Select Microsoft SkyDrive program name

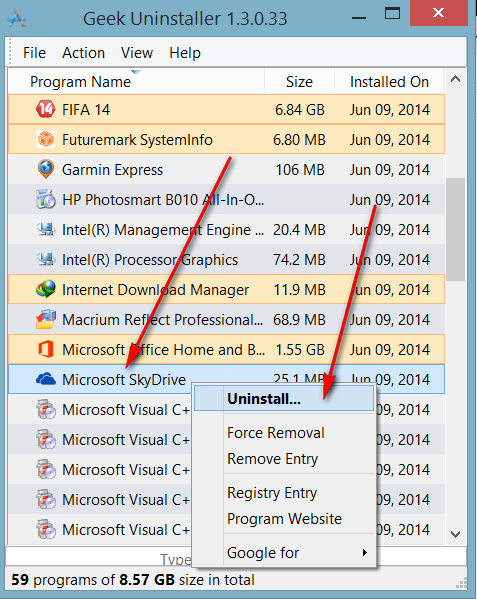124,380
